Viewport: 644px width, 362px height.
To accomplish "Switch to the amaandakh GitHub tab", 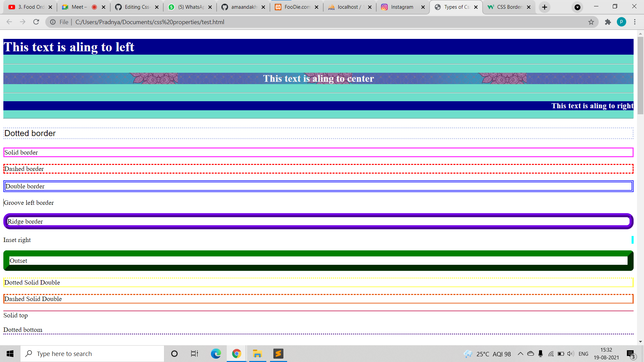I will [244, 7].
